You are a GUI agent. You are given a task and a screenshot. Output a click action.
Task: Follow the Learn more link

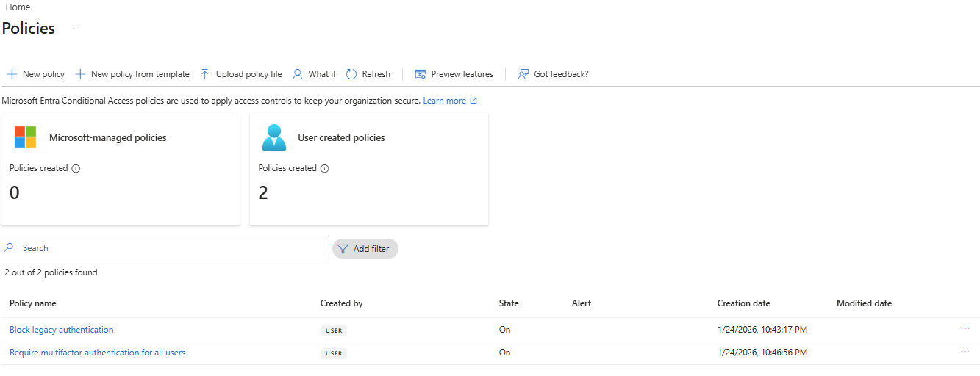(x=450, y=101)
